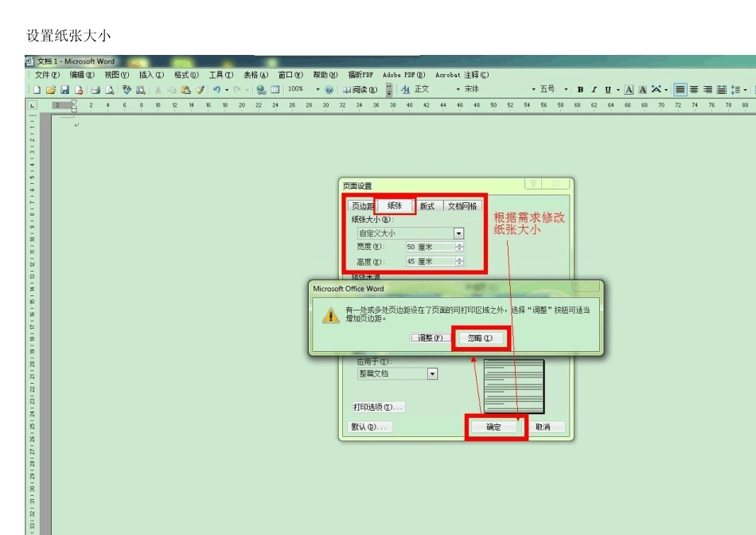756x535 pixels.
Task: Click the Word Help question icon
Action: pyautogui.click(x=329, y=90)
